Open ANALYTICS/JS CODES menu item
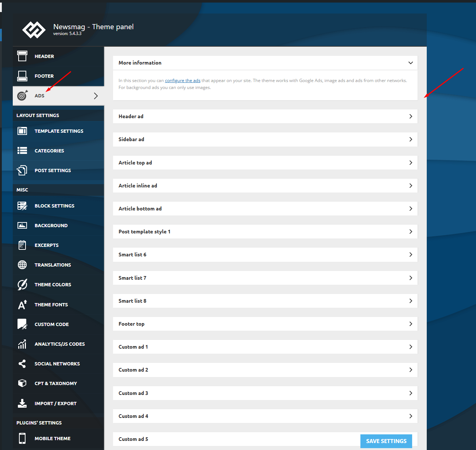476x450 pixels. point(58,344)
